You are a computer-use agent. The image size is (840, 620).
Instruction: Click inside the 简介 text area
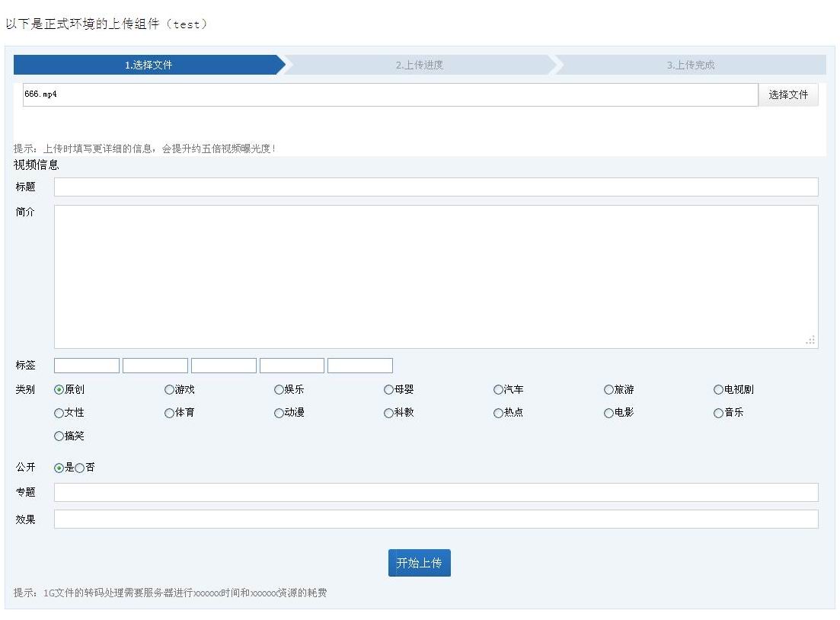coord(436,276)
